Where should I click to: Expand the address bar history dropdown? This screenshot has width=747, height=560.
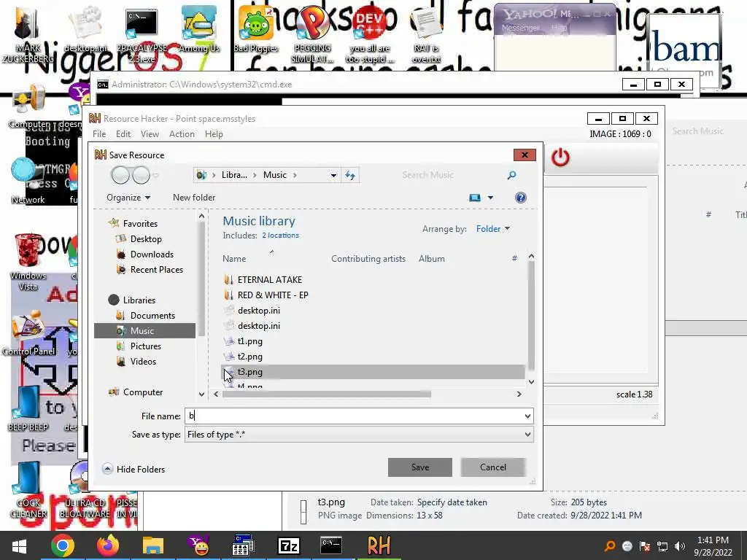[333, 175]
